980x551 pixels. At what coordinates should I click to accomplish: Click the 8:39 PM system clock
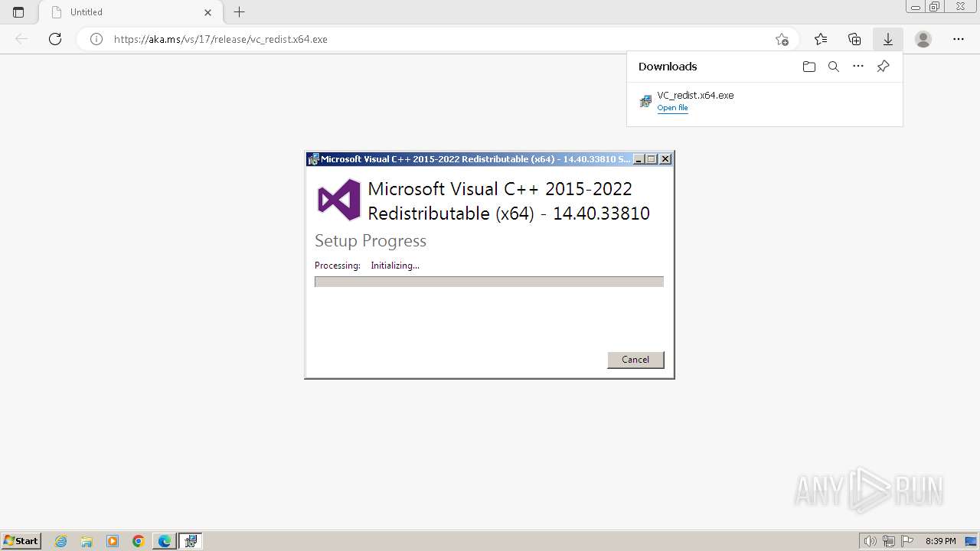(941, 541)
